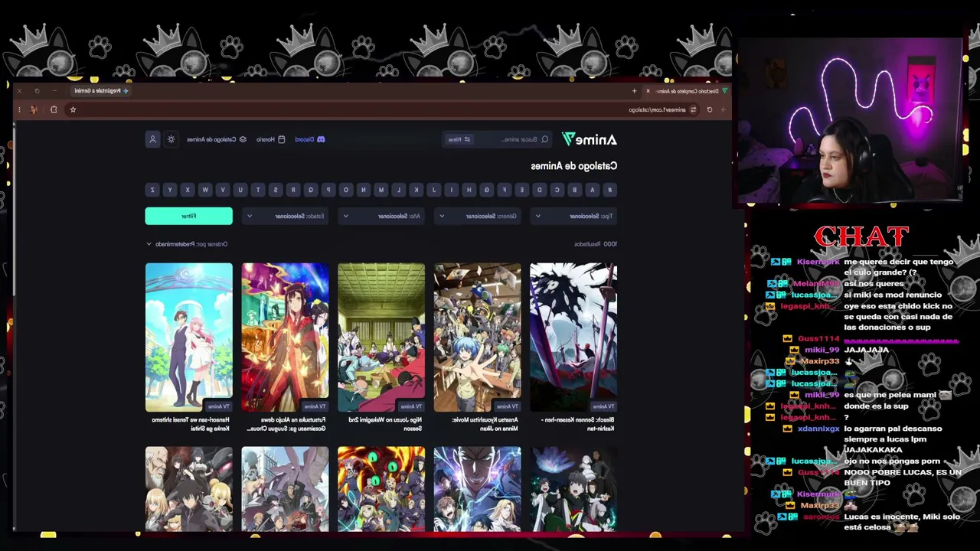Image resolution: width=980 pixels, height=551 pixels.
Task: Filter catalog by letter P
Action: point(328,190)
